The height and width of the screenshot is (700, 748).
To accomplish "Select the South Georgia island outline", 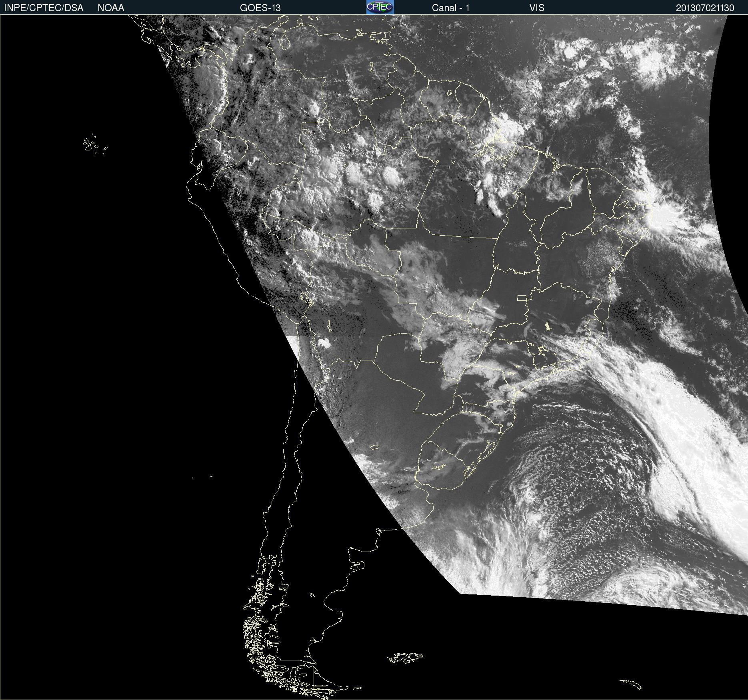I will (x=631, y=684).
